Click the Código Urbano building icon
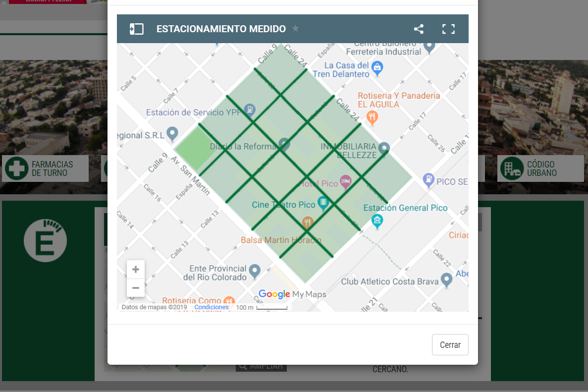Image resolution: width=588 pixels, height=392 pixels. (512, 168)
